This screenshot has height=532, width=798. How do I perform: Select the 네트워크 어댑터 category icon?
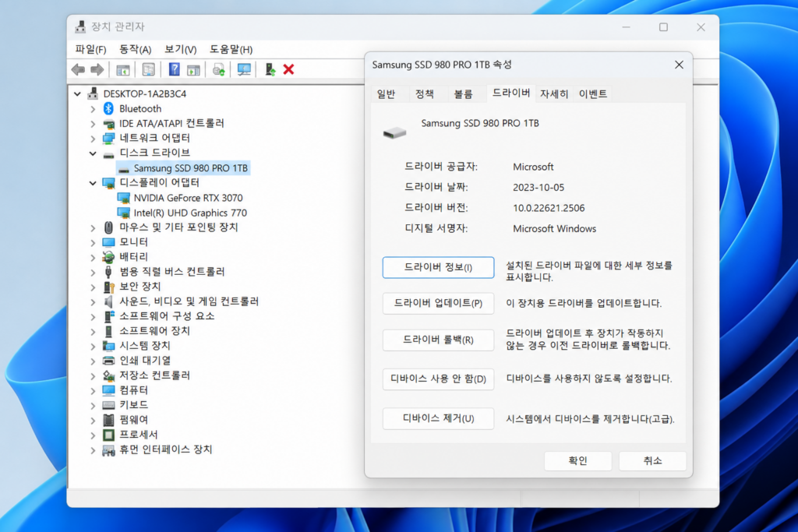tap(108, 139)
